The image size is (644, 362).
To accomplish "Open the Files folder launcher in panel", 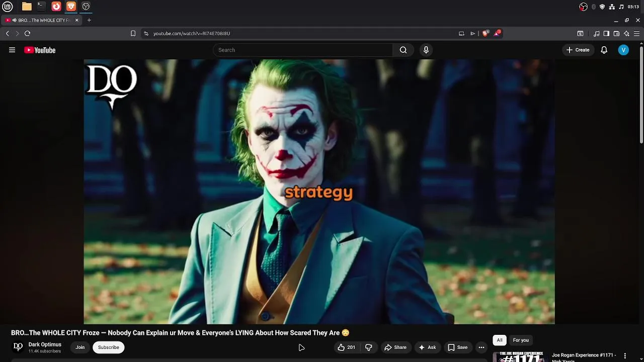I will (x=27, y=7).
